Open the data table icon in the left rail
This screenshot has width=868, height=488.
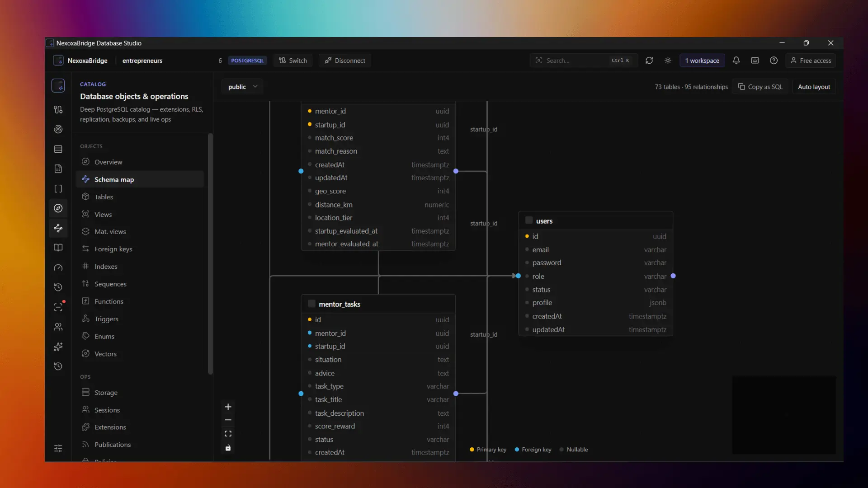pyautogui.click(x=58, y=149)
